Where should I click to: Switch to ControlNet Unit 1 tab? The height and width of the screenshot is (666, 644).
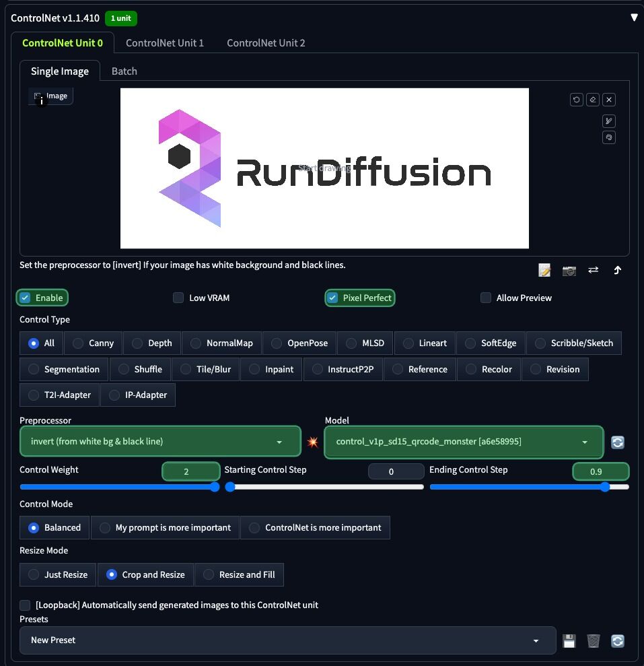point(165,43)
